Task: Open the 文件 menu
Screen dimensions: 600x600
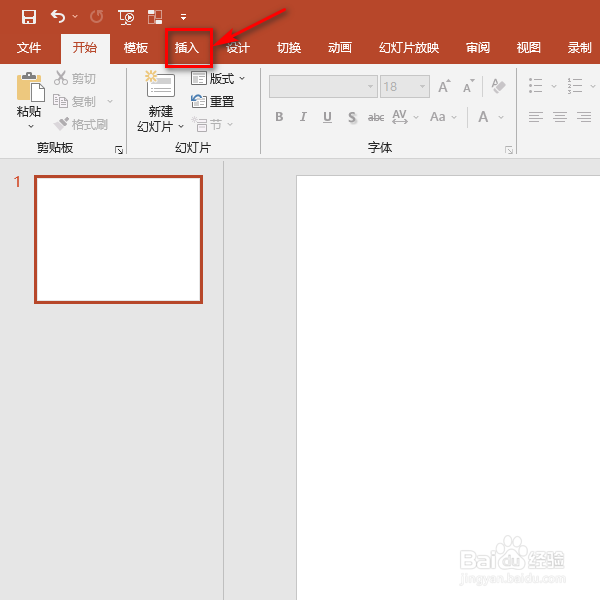Action: coord(29,48)
